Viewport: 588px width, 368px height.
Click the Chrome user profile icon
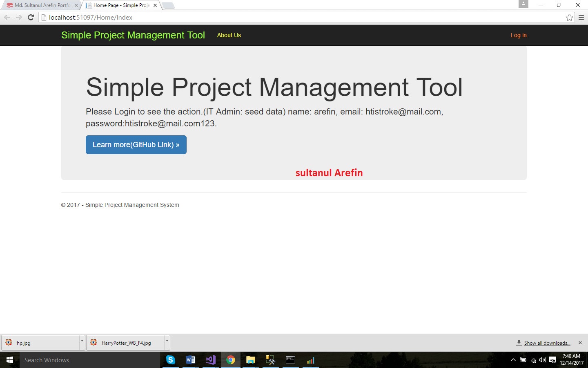(523, 4)
